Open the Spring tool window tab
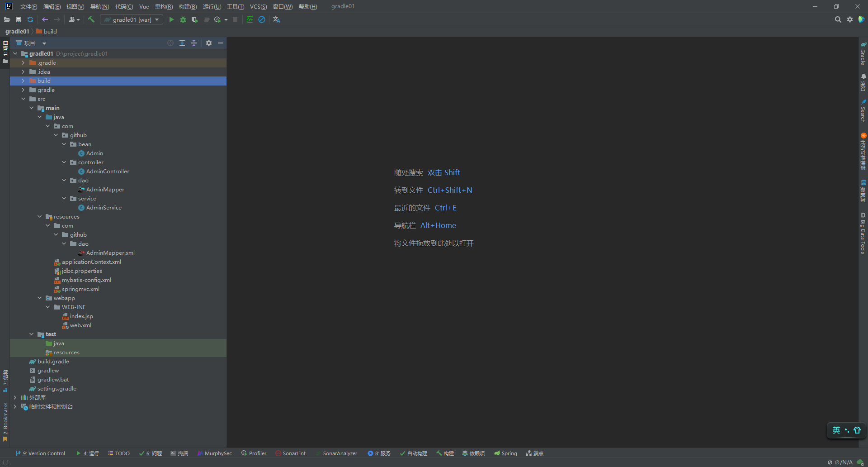The width and height of the screenshot is (868, 467). (505, 453)
